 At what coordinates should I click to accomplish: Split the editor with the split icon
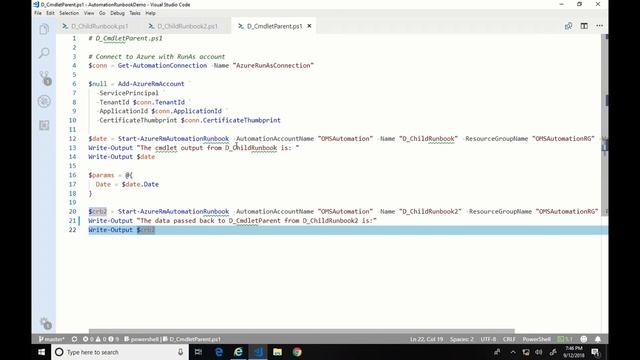click(584, 26)
